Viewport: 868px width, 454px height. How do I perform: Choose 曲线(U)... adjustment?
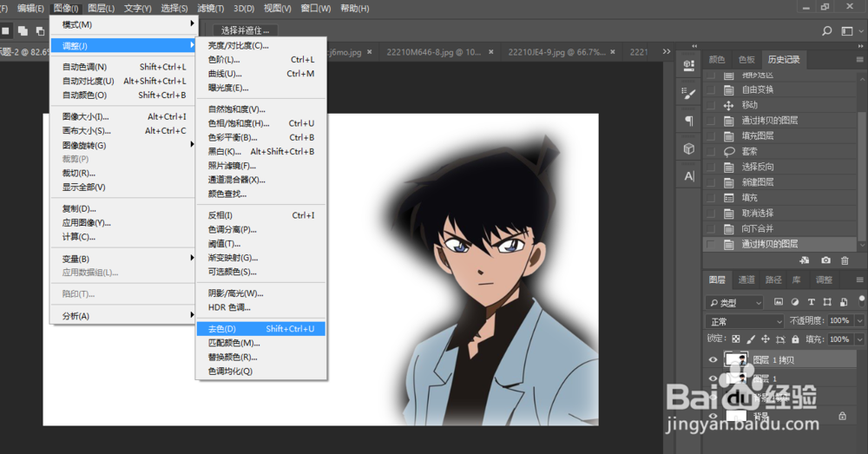click(260, 74)
